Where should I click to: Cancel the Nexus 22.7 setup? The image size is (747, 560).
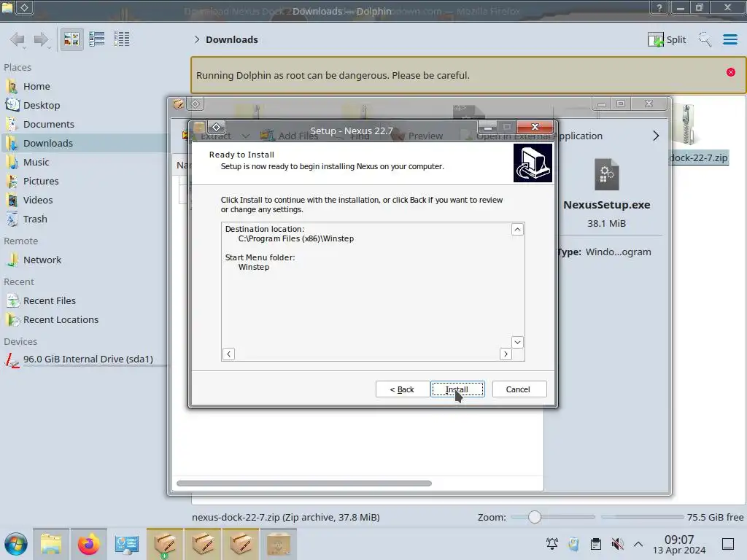519,389
